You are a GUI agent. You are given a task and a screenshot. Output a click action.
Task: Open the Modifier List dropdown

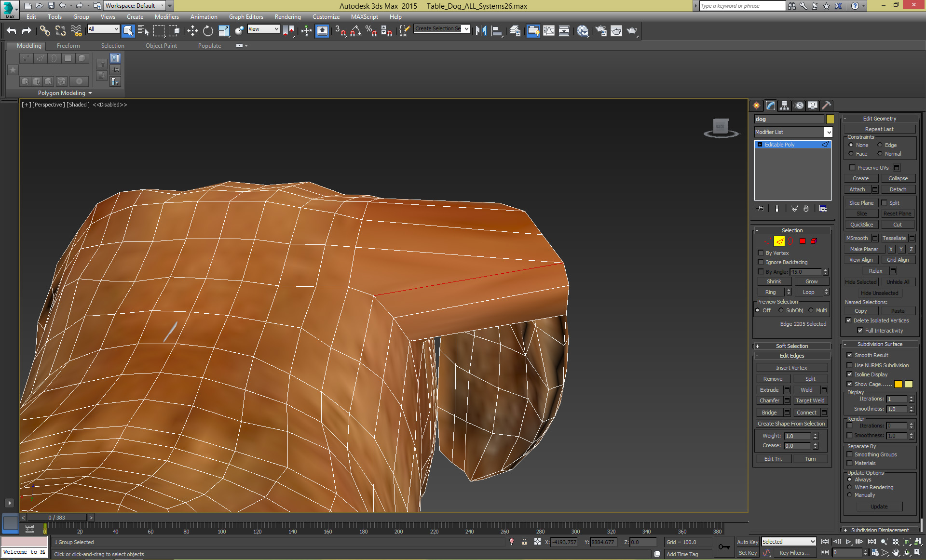pos(828,132)
